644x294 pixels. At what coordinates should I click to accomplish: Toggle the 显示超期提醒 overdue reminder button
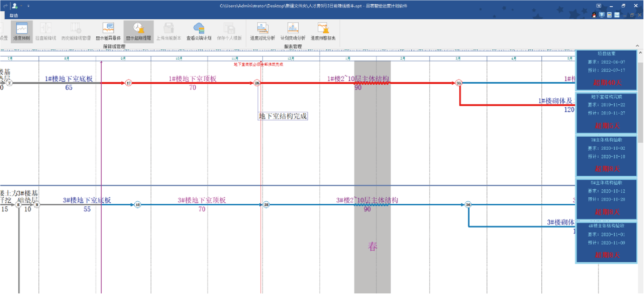139,31
